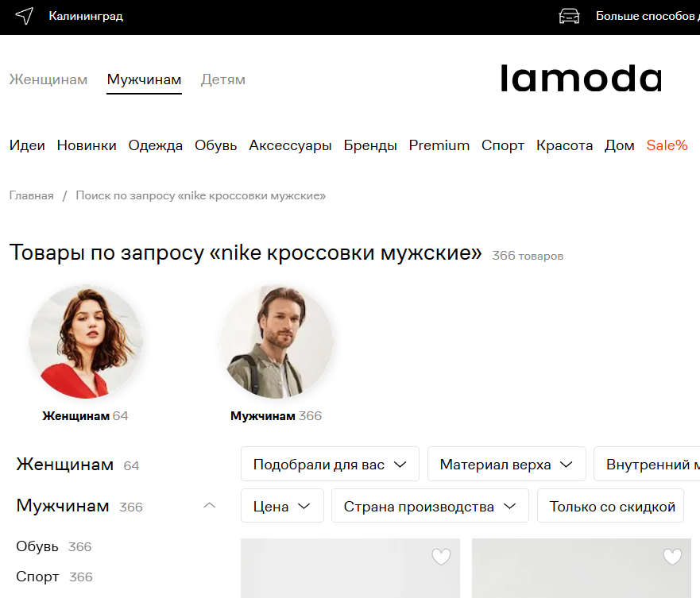This screenshot has width=700, height=598.
Task: Click the lamoda logo
Action: [581, 78]
